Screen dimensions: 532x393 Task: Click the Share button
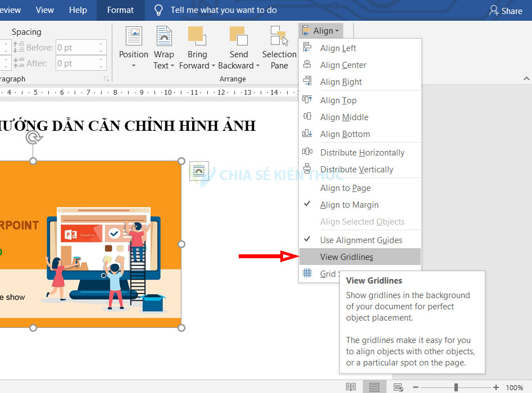tap(505, 10)
